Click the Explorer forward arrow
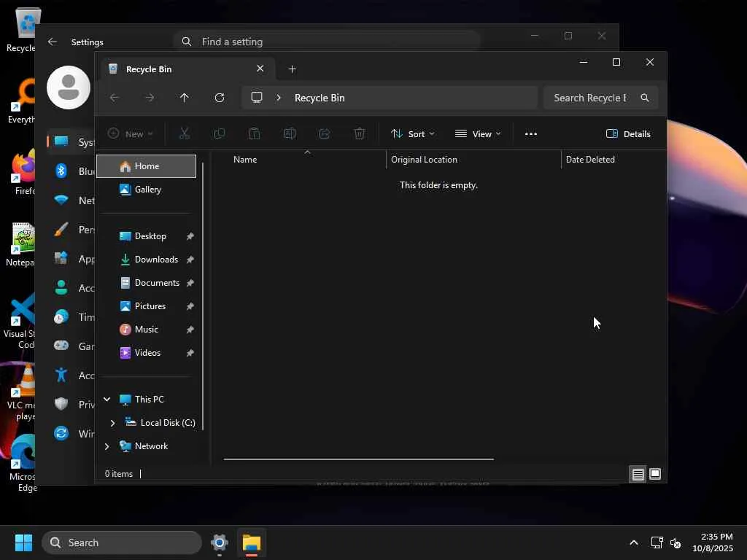 click(150, 98)
